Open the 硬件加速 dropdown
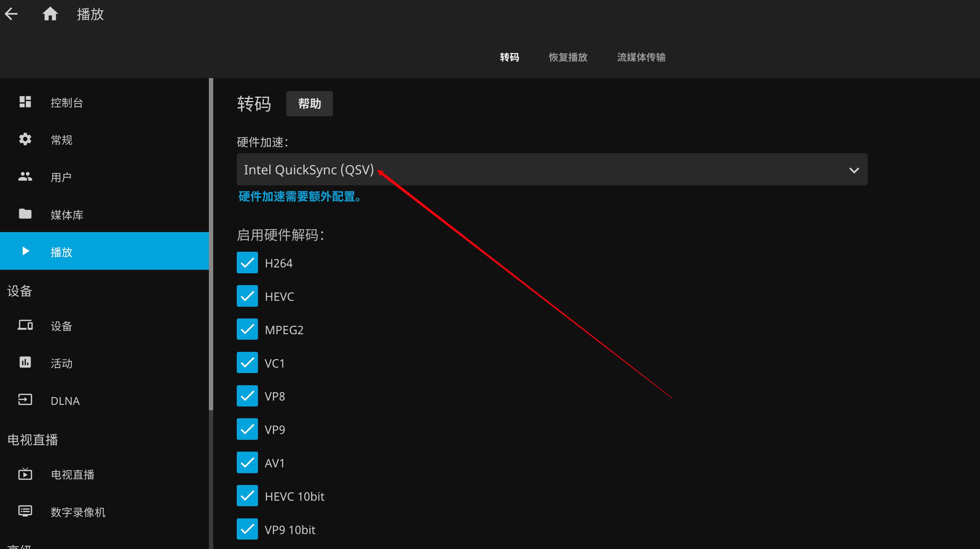The width and height of the screenshot is (980, 549). [x=552, y=170]
